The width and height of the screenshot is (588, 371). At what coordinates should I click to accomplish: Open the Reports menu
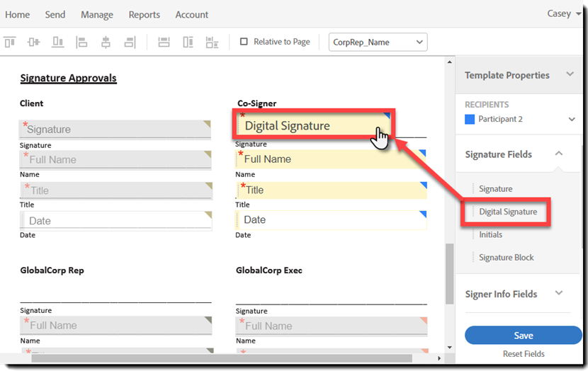click(144, 14)
